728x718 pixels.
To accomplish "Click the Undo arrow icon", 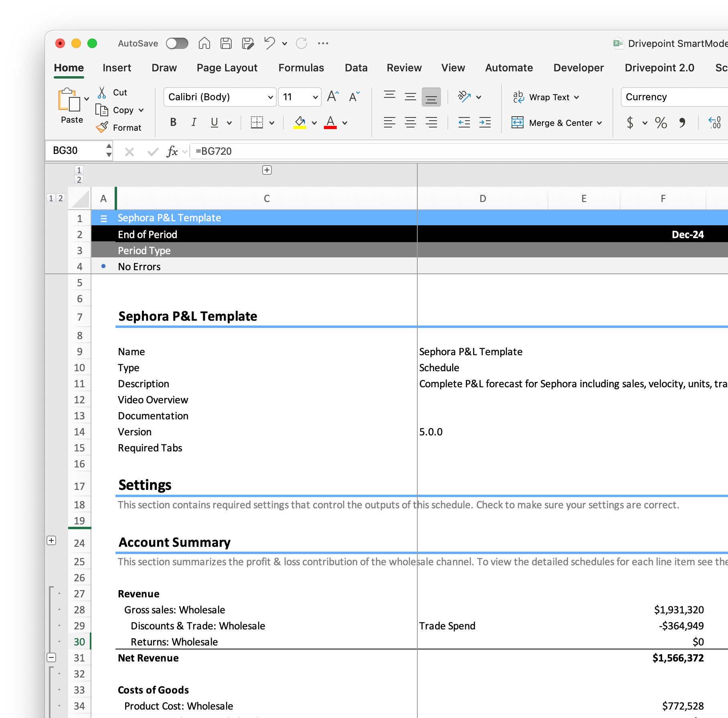I will pyautogui.click(x=269, y=43).
